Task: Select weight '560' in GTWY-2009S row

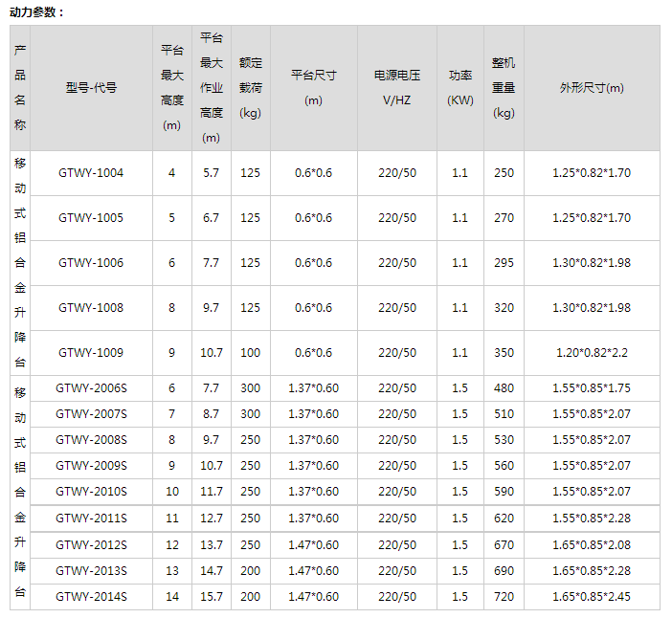Action: [x=504, y=466]
